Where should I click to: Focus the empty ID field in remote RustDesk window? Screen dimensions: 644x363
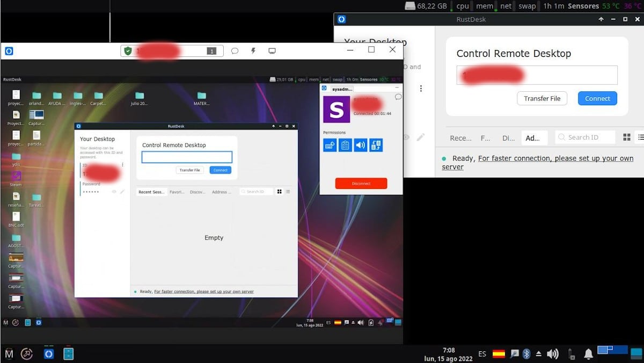(187, 157)
